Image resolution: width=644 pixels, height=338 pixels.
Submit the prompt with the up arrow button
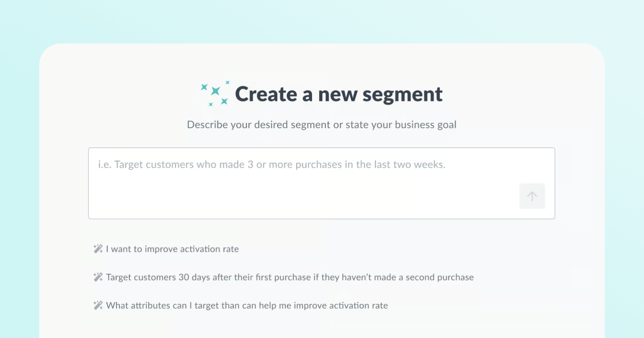point(532,196)
